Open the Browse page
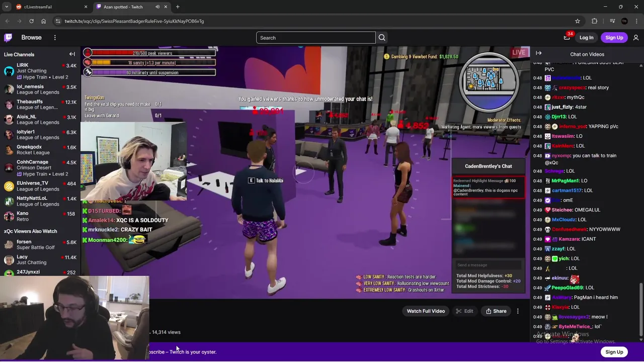Image resolution: width=644 pixels, height=362 pixels. pos(31,38)
